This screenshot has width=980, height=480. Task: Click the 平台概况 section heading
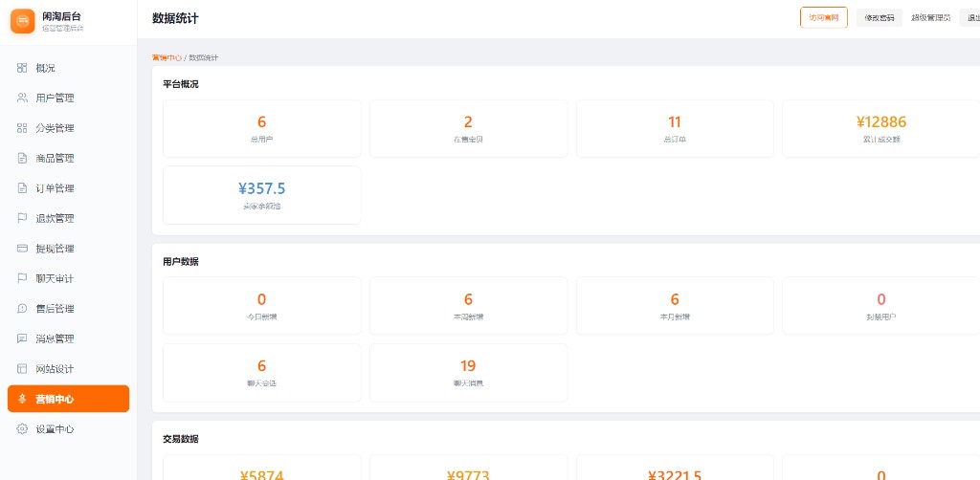pyautogui.click(x=181, y=84)
